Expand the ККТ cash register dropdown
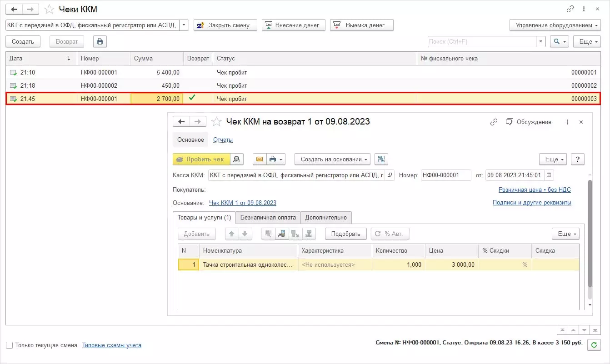This screenshot has height=364, width=610. coord(184,25)
